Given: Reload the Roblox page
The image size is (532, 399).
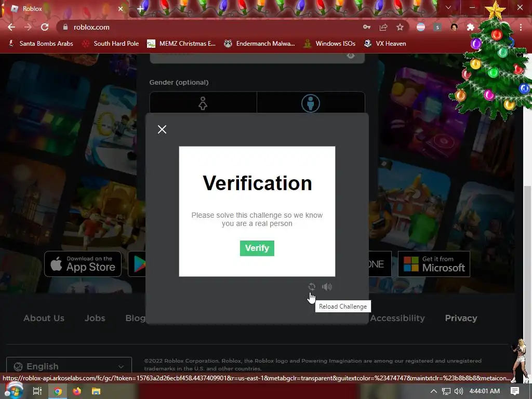Looking at the screenshot, I should (45, 27).
